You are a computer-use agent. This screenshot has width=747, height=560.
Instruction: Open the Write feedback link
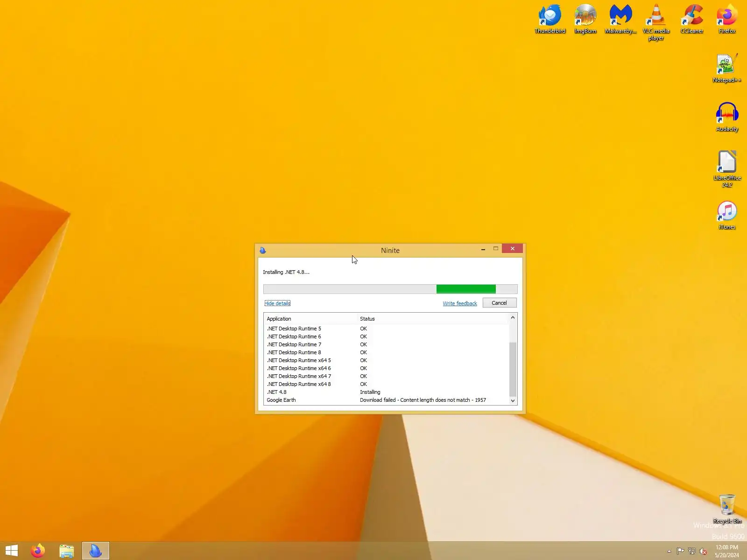click(x=460, y=303)
